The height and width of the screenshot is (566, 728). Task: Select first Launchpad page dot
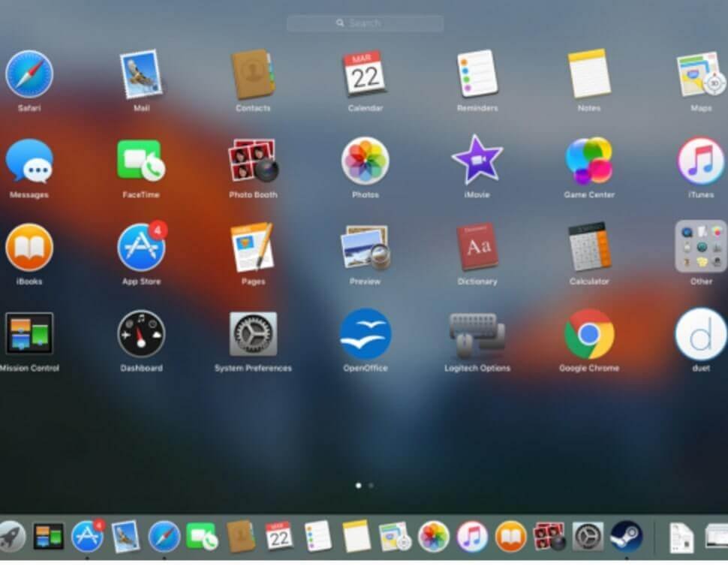point(359,486)
